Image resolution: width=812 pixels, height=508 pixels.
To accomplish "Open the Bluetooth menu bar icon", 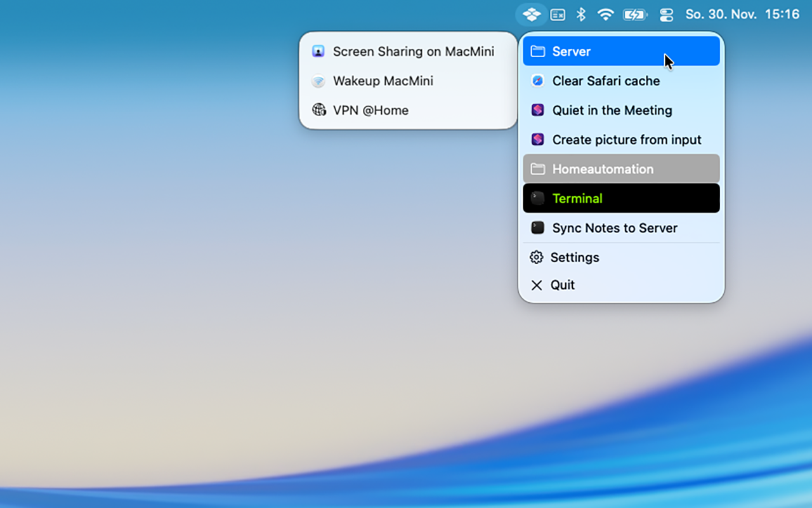I will coord(580,14).
